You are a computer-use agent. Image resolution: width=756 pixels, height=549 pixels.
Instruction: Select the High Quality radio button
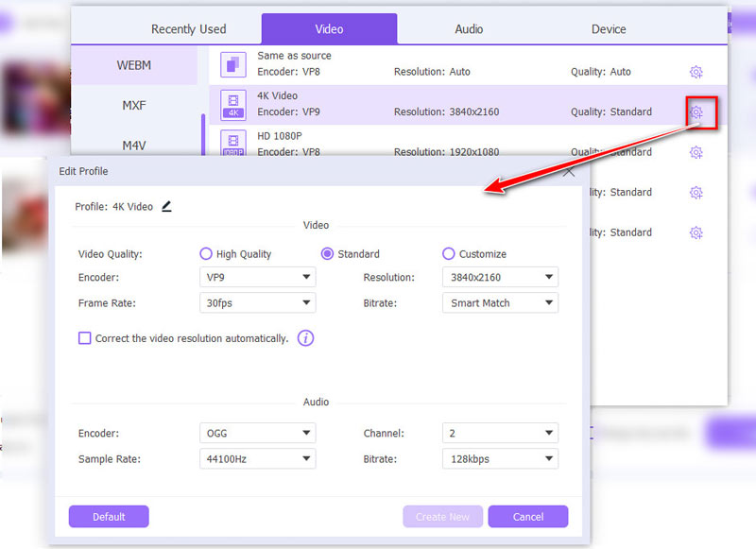click(x=206, y=253)
